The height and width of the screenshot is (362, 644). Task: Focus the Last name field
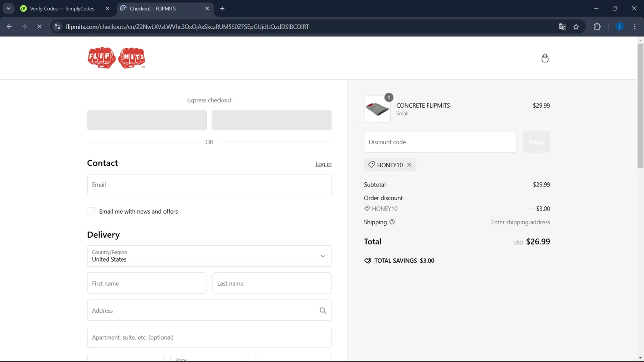pos(272,284)
